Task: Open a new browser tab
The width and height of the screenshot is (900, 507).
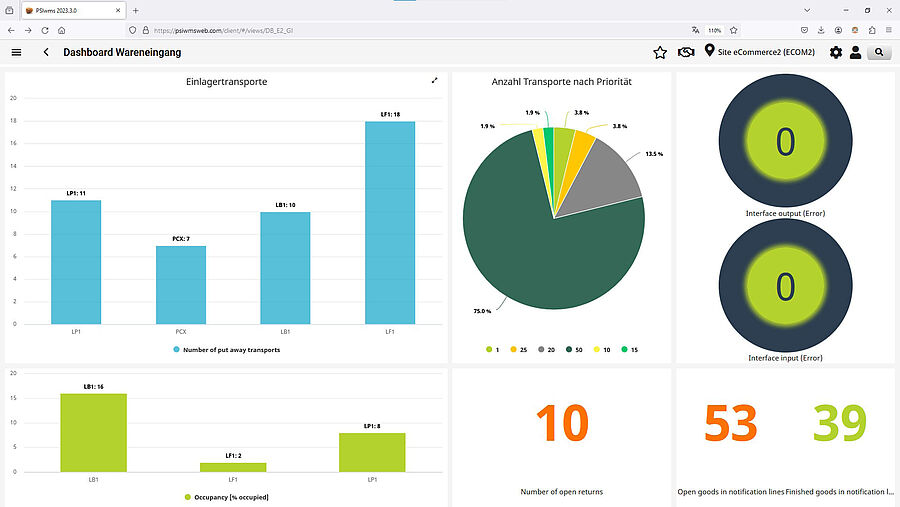Action: point(136,10)
